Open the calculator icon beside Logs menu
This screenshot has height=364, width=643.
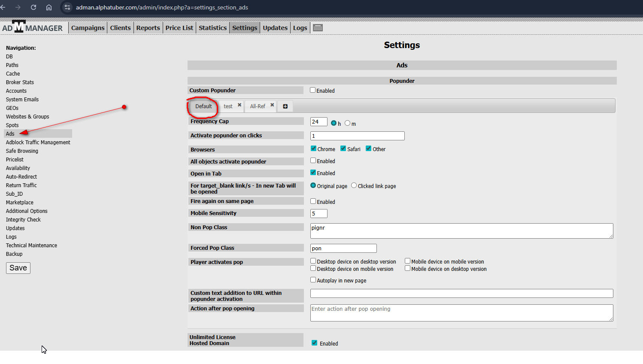318,28
